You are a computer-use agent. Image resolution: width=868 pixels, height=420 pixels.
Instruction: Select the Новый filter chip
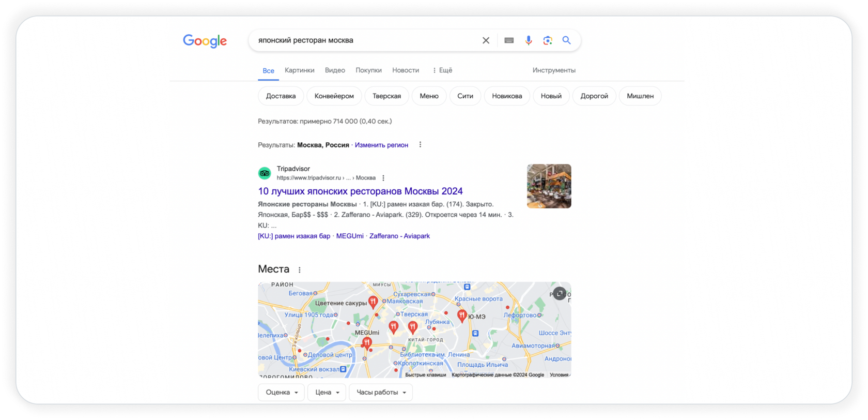point(551,96)
